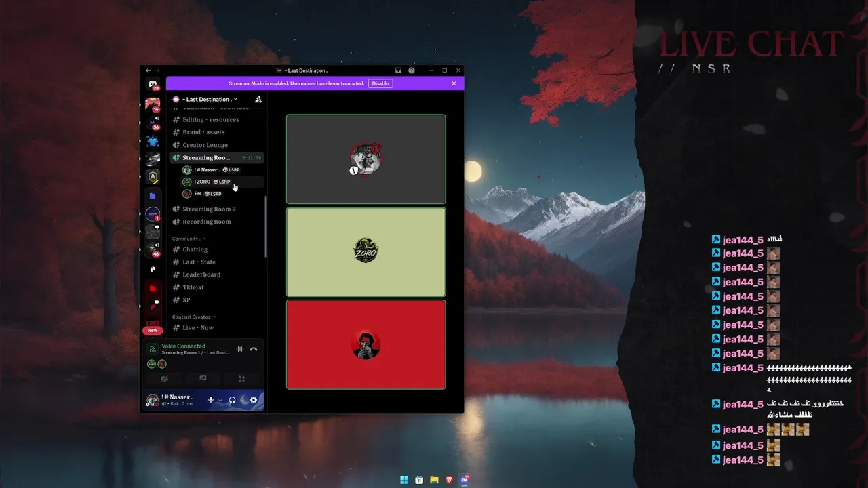This screenshot has width=868, height=488.
Task: Disable Streamer Mode from the banner
Action: [x=380, y=83]
